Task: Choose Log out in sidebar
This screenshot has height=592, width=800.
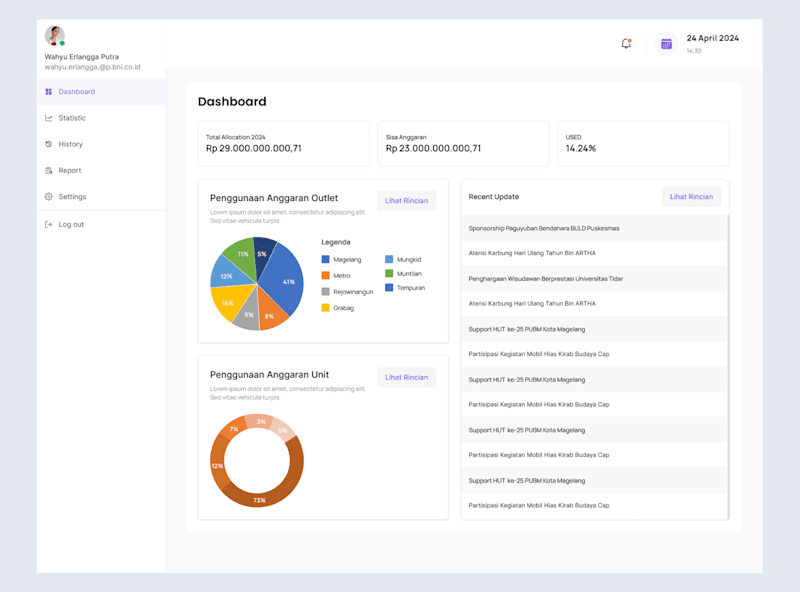Action: (x=101, y=224)
